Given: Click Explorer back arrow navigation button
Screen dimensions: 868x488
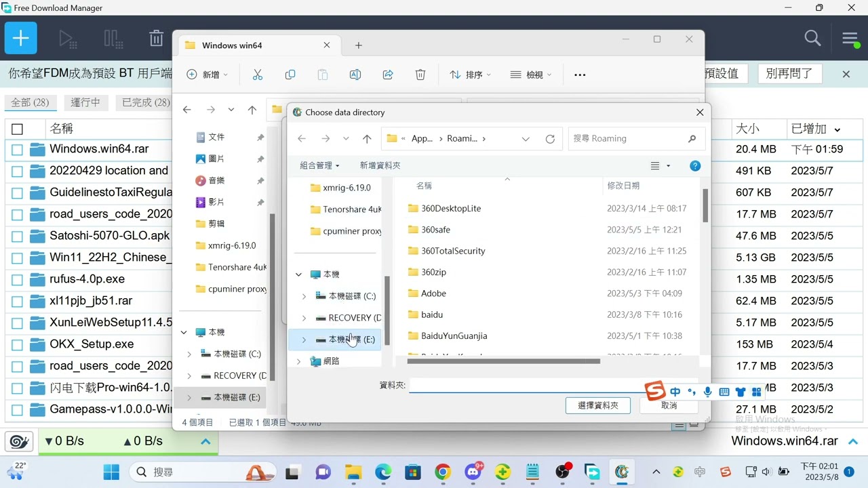Looking at the screenshot, I should pyautogui.click(x=187, y=110).
